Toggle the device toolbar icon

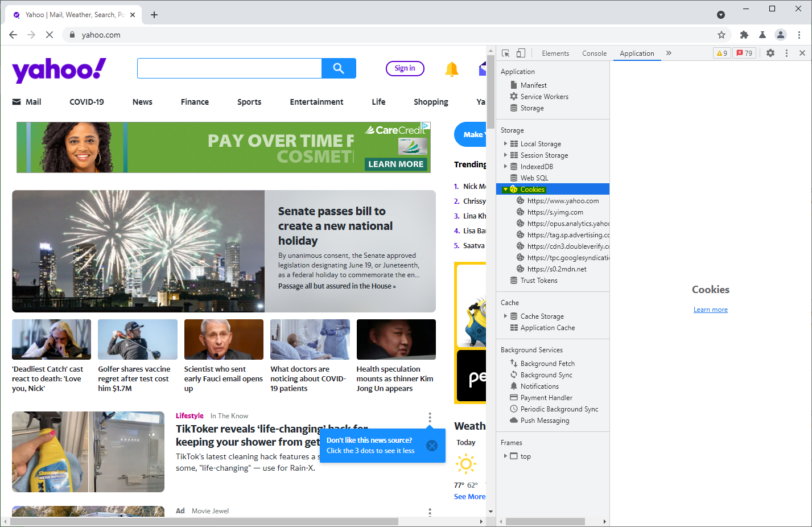521,53
